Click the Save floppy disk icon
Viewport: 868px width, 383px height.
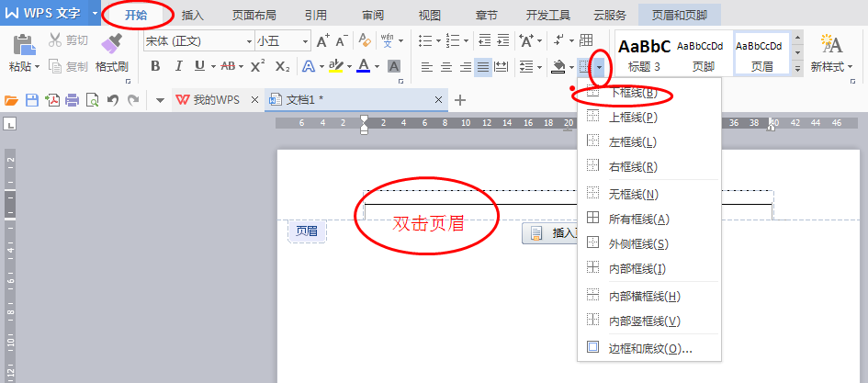32,100
